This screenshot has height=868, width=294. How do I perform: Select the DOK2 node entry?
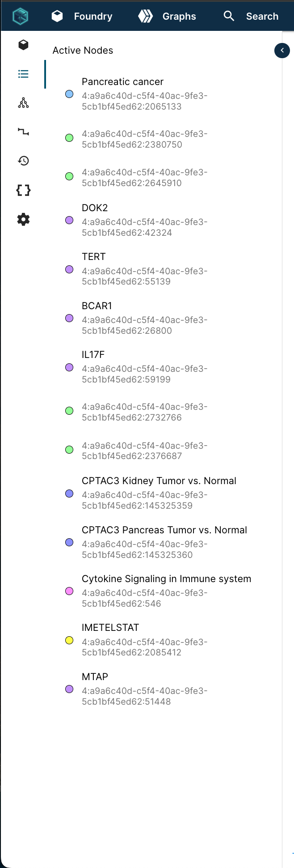click(95, 208)
